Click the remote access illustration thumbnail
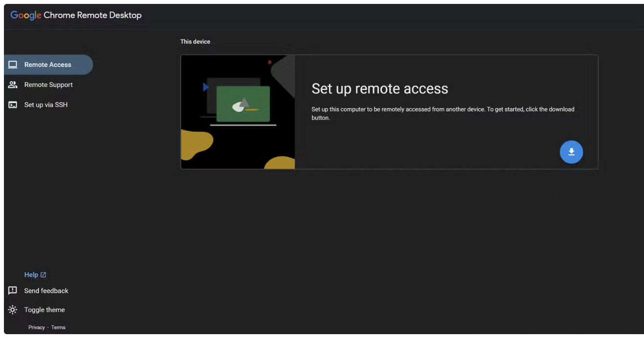 238,112
